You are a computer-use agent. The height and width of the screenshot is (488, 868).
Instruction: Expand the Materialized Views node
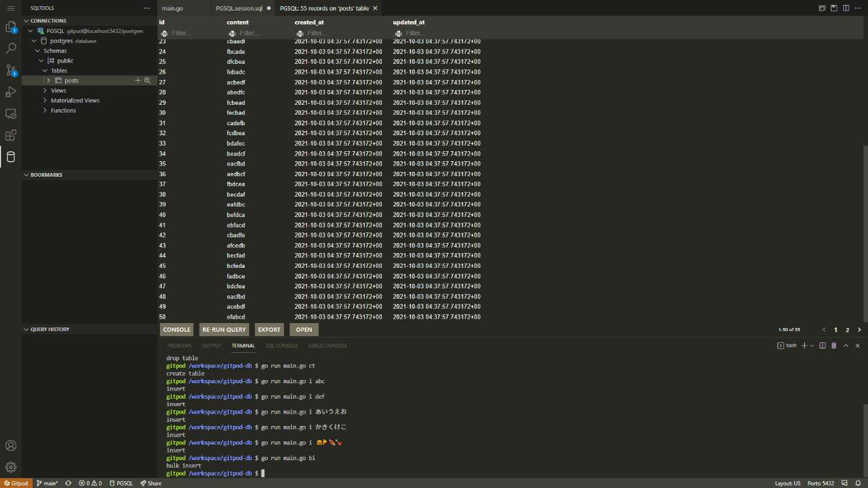coord(45,100)
